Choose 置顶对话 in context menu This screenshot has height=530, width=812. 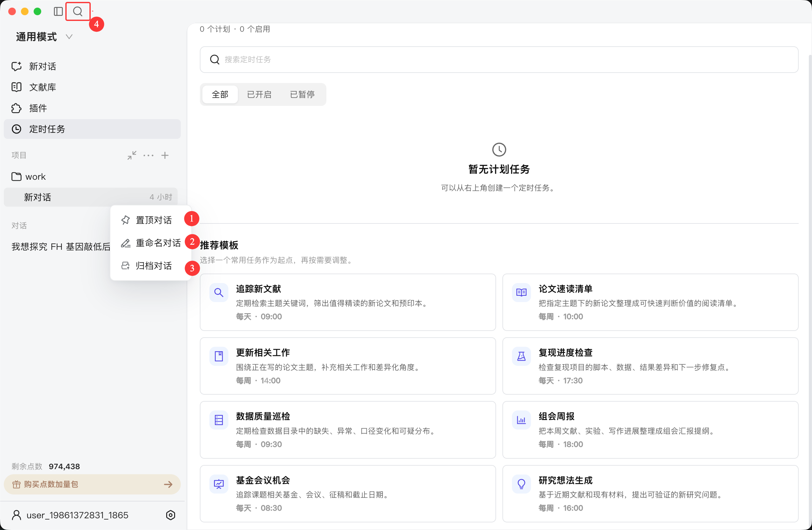(x=150, y=220)
